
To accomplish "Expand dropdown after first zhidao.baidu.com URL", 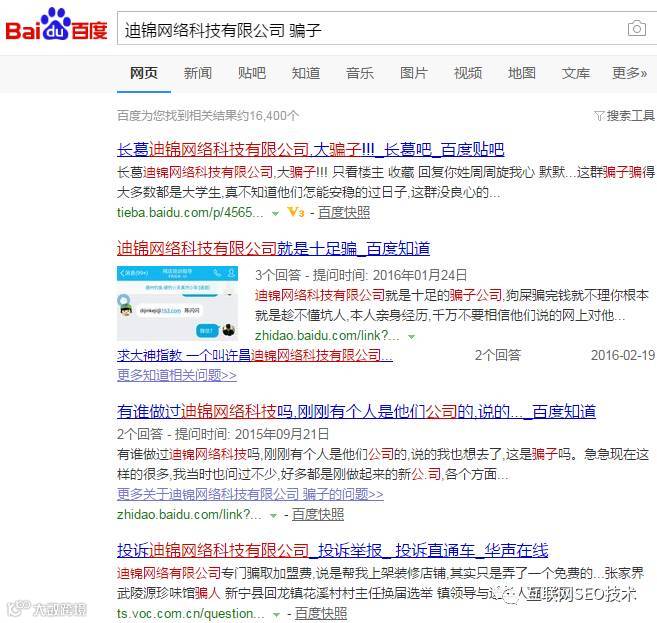I will pyautogui.click(x=412, y=336).
